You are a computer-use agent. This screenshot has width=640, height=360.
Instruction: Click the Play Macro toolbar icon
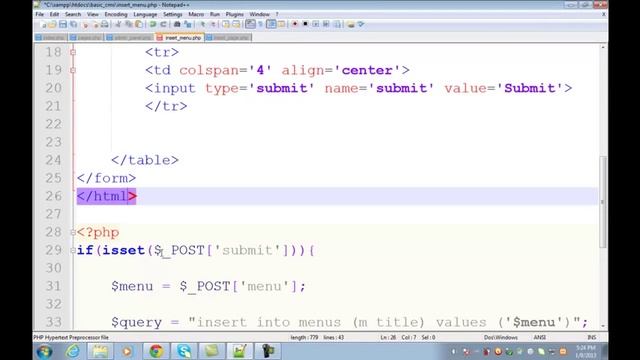316,24
